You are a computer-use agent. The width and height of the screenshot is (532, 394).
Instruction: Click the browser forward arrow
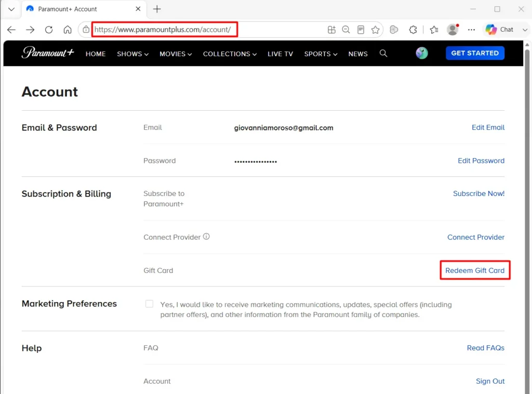[x=30, y=30]
